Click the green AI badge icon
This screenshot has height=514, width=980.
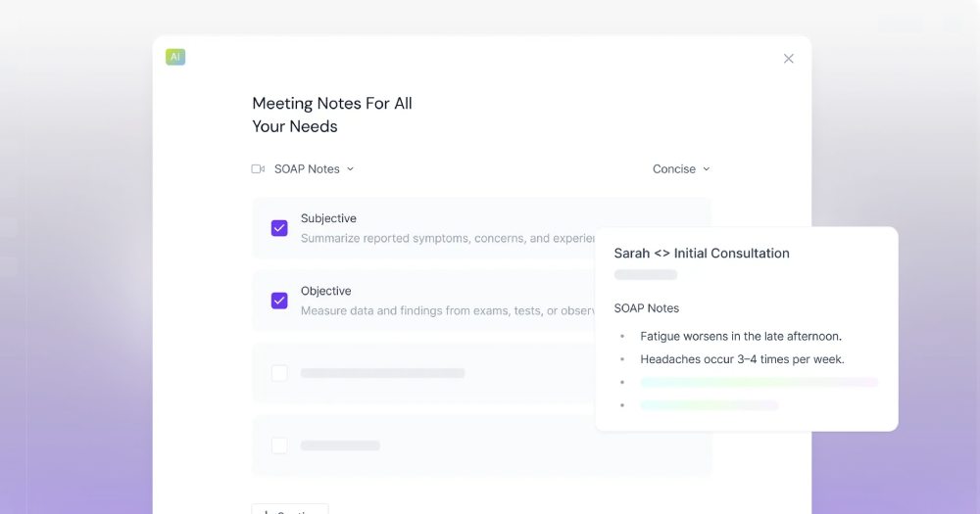click(x=175, y=57)
